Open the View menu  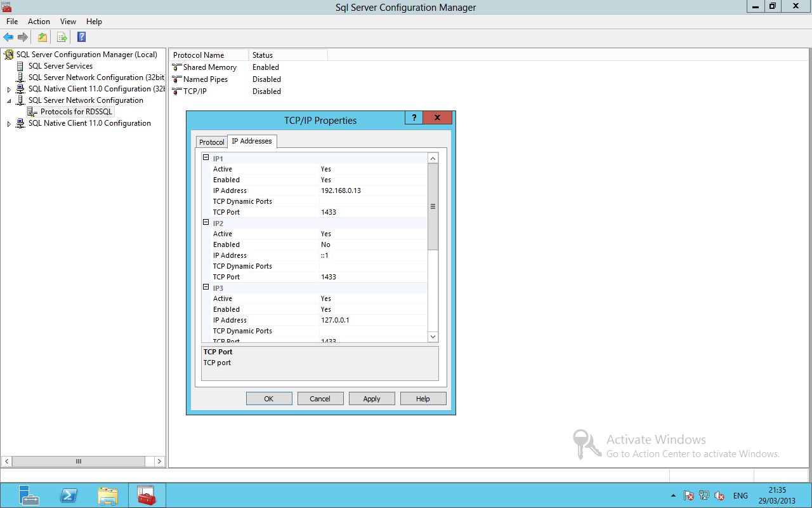(x=69, y=22)
